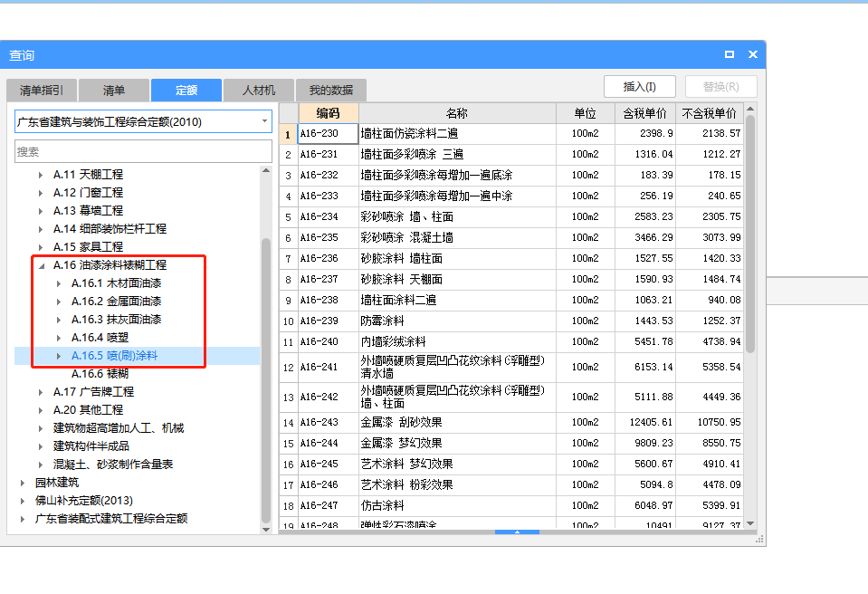Click the 不含税单价 column header

(x=709, y=113)
